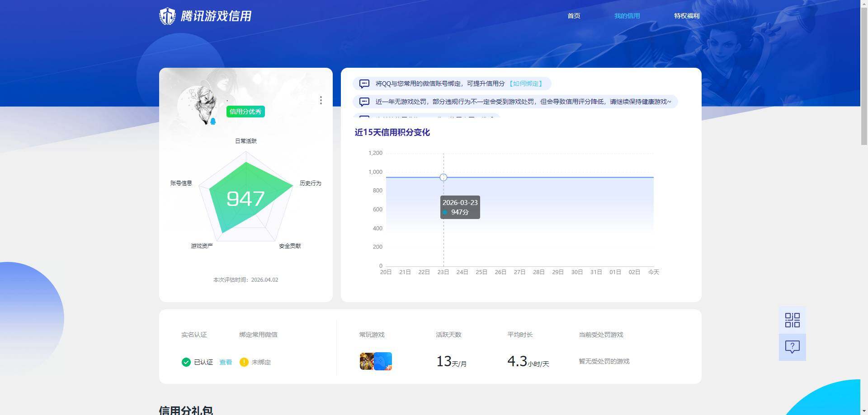Click the green verified checkmark beside 已认证
Viewport: 868px width, 415px height.
coord(186,362)
